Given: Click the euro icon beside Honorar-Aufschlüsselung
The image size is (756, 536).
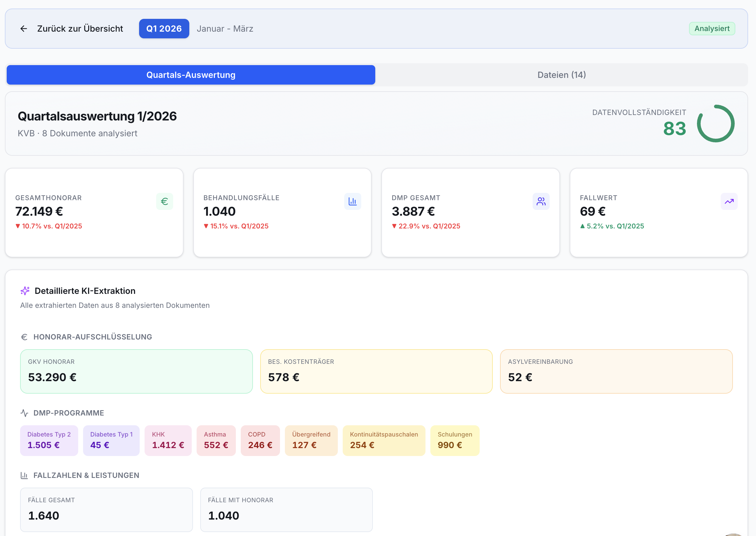Looking at the screenshot, I should pyautogui.click(x=24, y=337).
